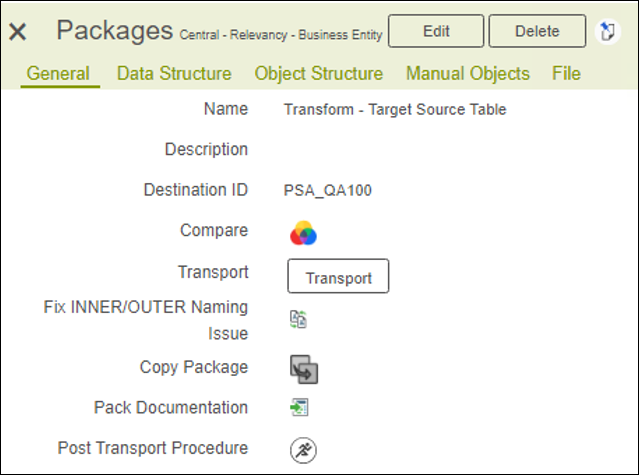
Task: Click the Central - Relevancy - Business Entity subtitle
Action: point(281,35)
